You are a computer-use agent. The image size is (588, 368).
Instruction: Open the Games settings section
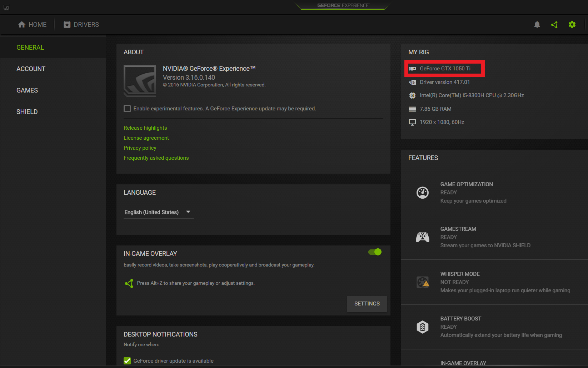[x=53, y=90]
